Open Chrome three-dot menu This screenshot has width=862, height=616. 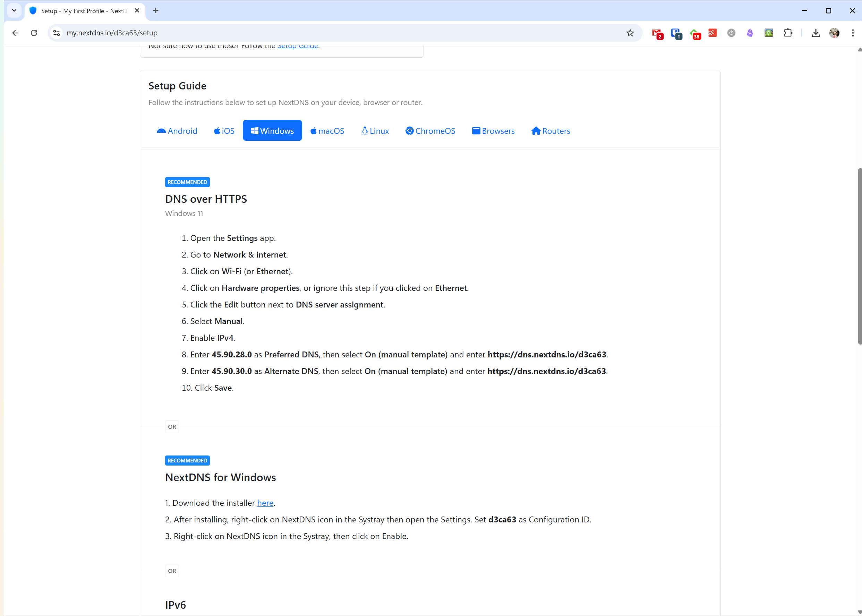(x=853, y=33)
